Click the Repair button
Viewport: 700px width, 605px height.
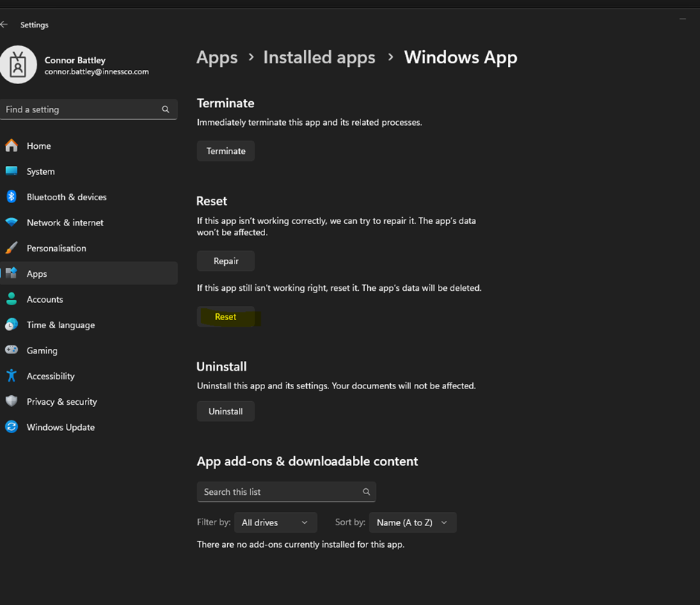226,261
